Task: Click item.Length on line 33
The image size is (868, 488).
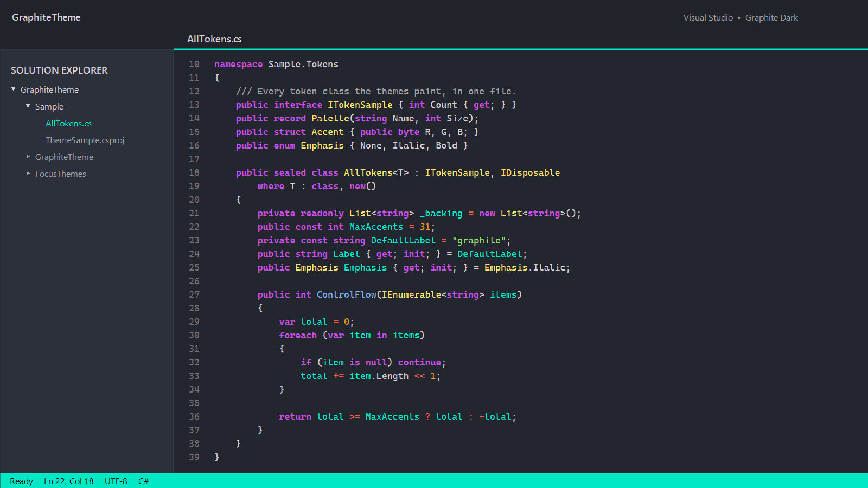Action: click(x=379, y=376)
